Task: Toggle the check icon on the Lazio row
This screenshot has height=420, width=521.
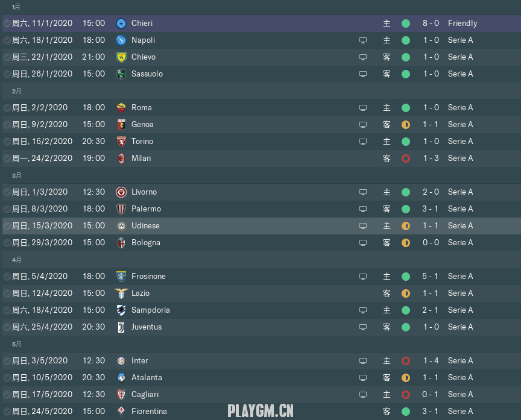Action: point(7,293)
